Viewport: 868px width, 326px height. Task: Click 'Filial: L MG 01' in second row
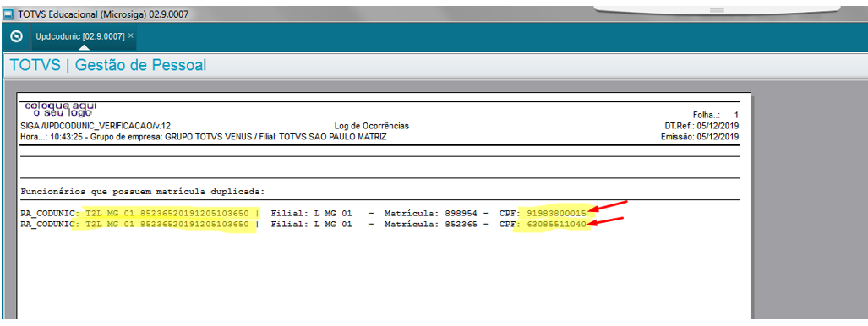tap(311, 224)
